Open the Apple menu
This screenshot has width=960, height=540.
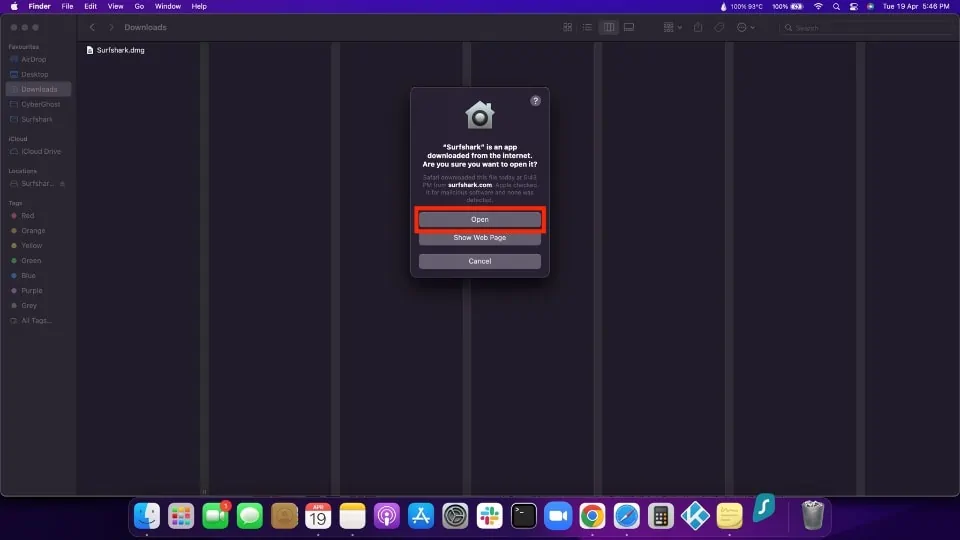(13, 6)
